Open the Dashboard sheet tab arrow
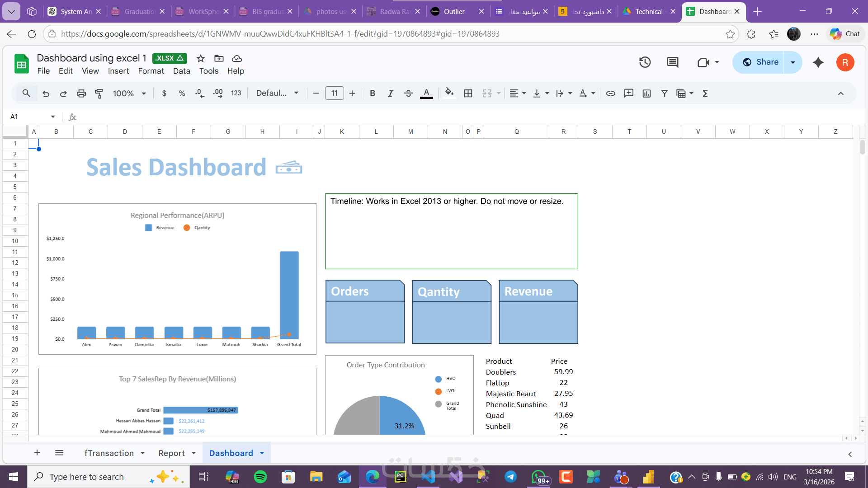The width and height of the screenshot is (868, 488). (262, 453)
